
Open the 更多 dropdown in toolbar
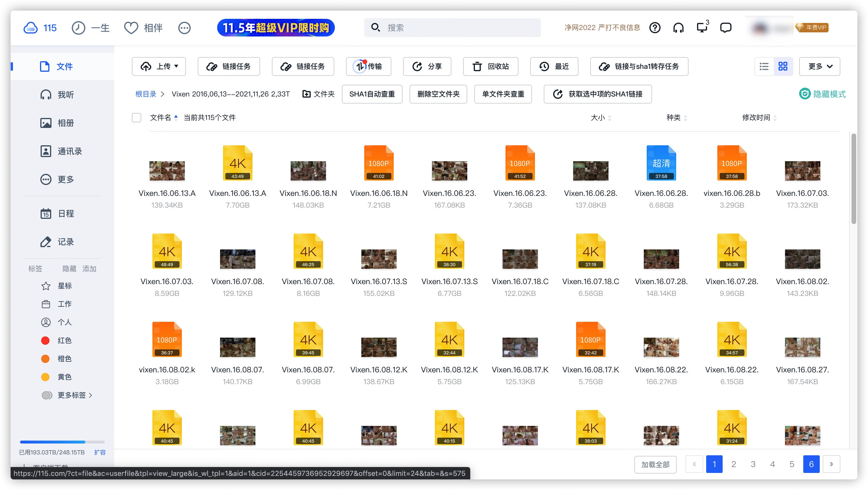(819, 66)
